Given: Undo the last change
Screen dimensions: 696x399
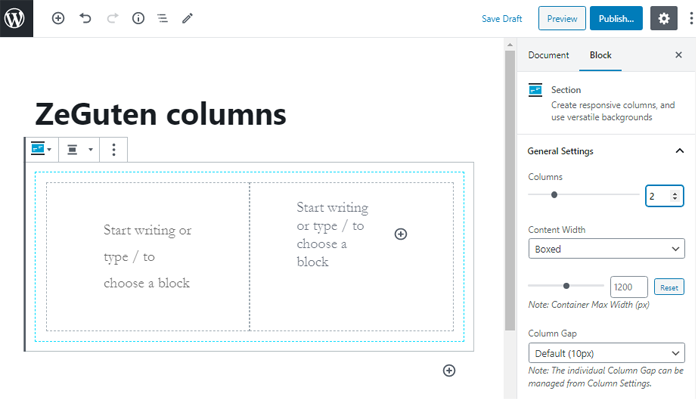Looking at the screenshot, I should tap(85, 18).
